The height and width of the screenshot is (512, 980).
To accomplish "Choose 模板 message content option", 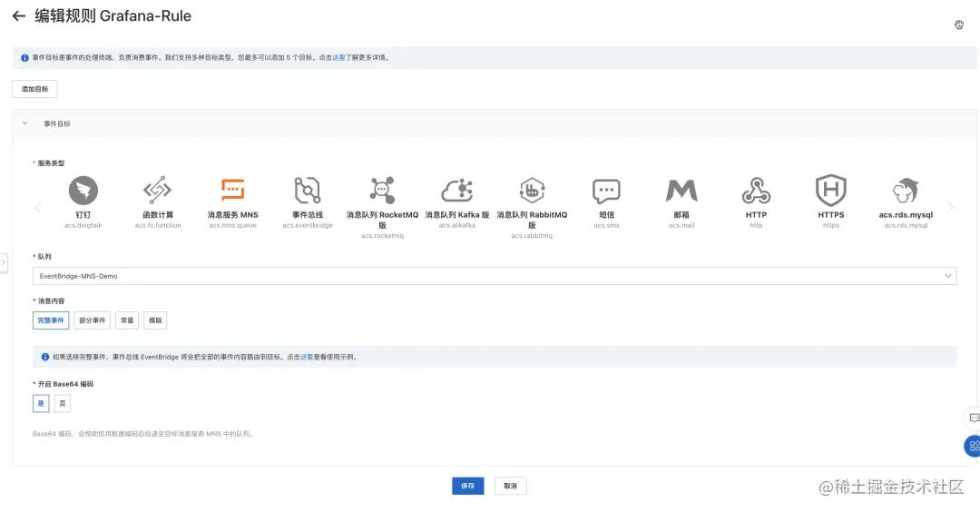I will click(x=155, y=320).
